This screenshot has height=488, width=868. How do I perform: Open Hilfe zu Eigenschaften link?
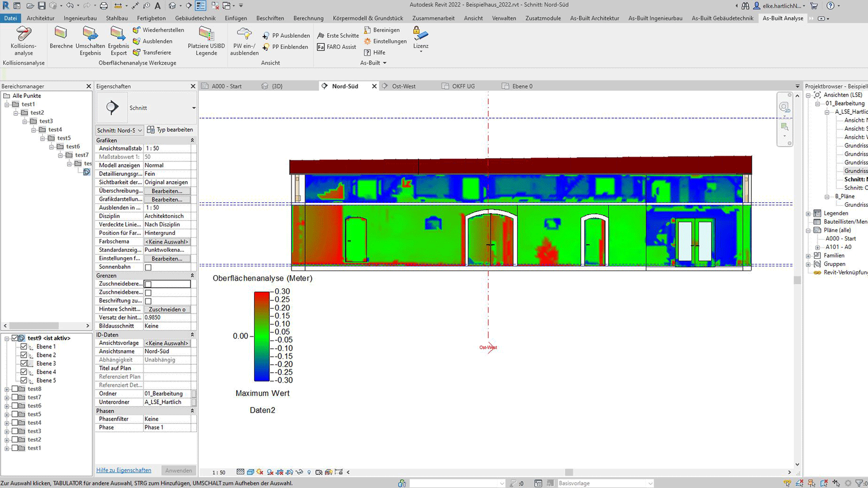pyautogui.click(x=123, y=470)
